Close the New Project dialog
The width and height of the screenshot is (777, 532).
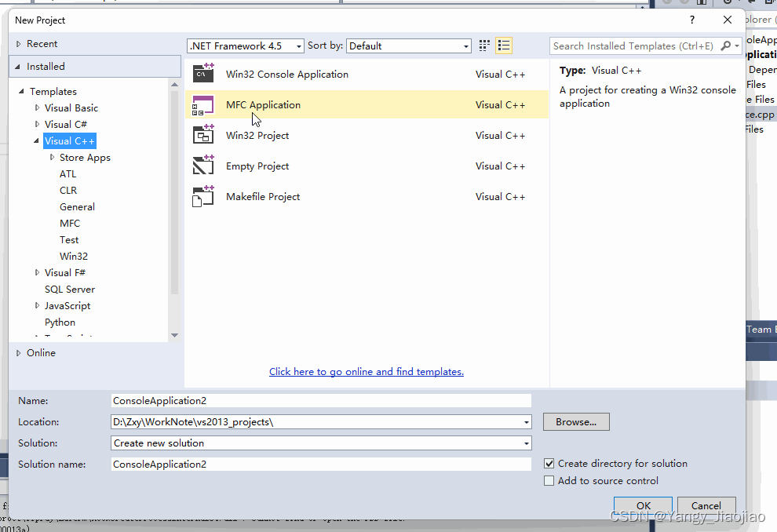point(727,20)
